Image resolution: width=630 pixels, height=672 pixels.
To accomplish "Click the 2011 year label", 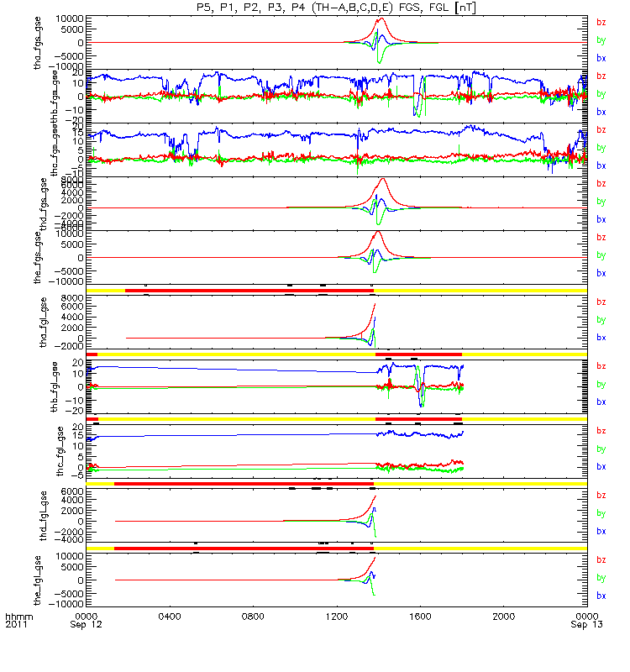I will coord(16,624).
